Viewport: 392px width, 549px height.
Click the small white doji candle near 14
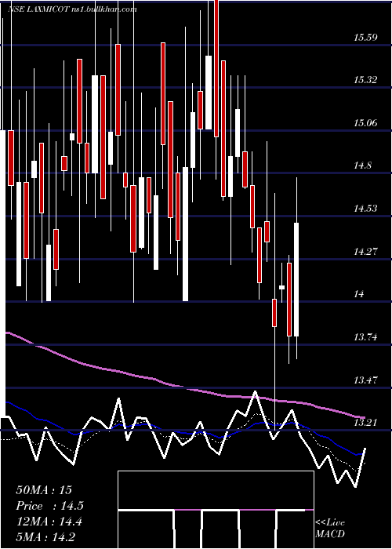[x=281, y=288]
